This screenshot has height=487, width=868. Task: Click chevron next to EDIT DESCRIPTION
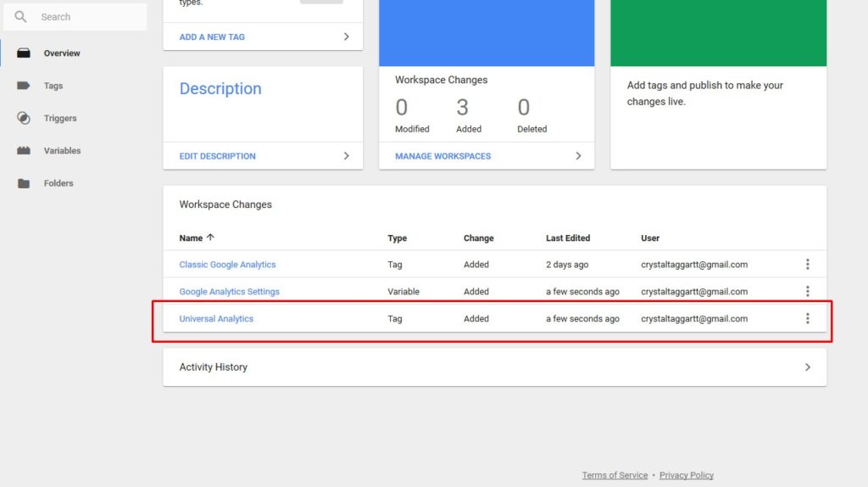click(347, 155)
